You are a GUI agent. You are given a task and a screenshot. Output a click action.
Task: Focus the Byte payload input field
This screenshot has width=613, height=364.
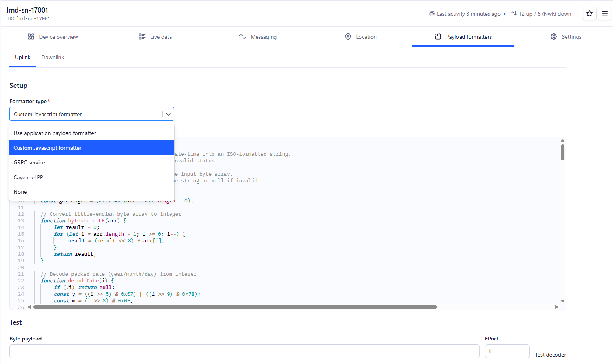[244, 351]
